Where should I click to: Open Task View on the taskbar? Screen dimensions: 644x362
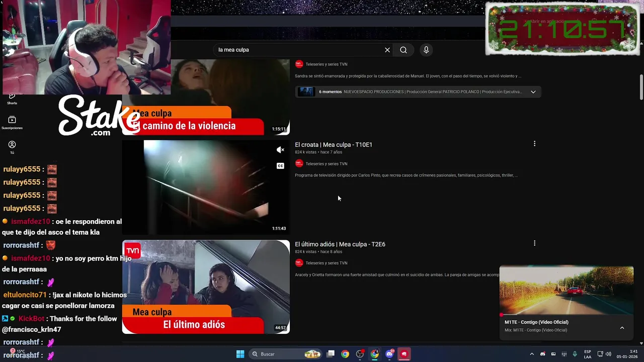[331, 354]
